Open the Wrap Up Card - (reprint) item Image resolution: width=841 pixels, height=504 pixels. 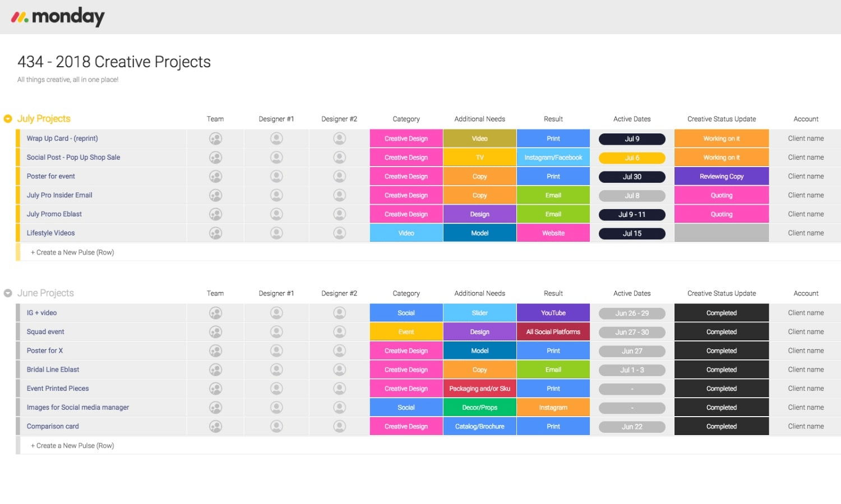(62, 138)
